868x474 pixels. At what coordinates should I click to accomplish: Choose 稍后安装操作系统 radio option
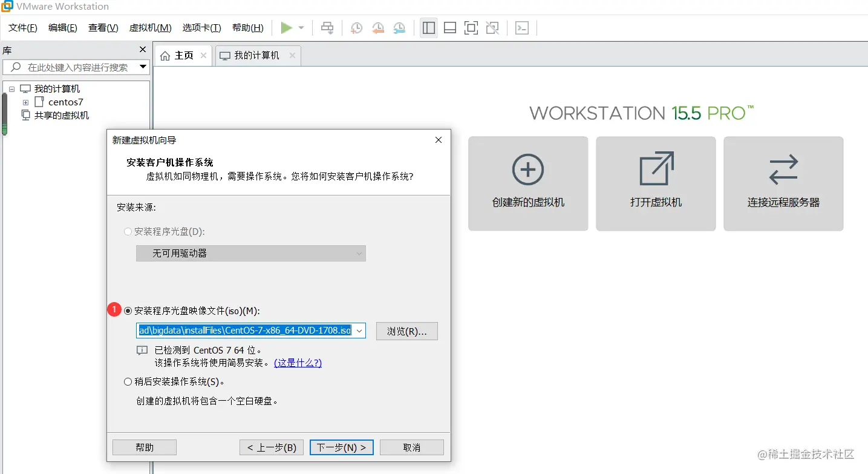[128, 381]
